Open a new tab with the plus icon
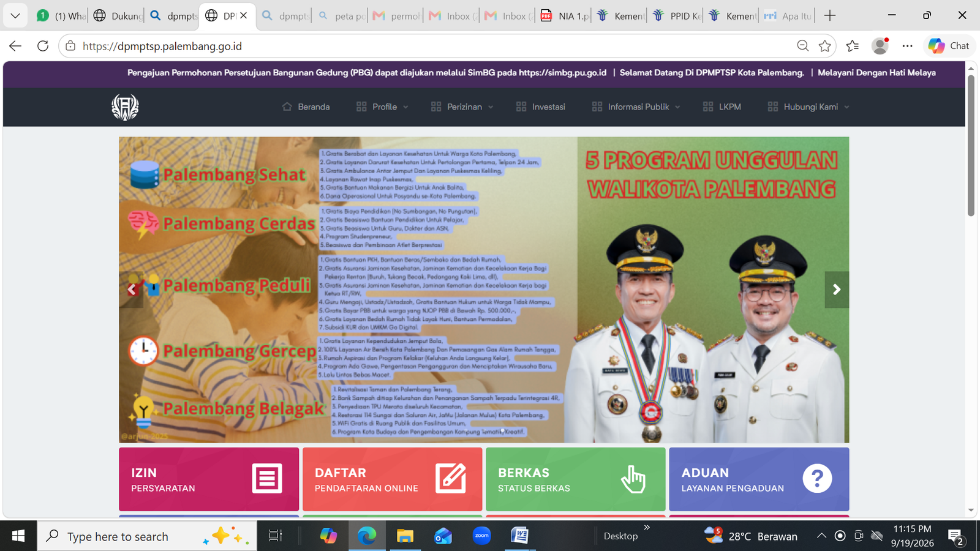 pos(830,16)
